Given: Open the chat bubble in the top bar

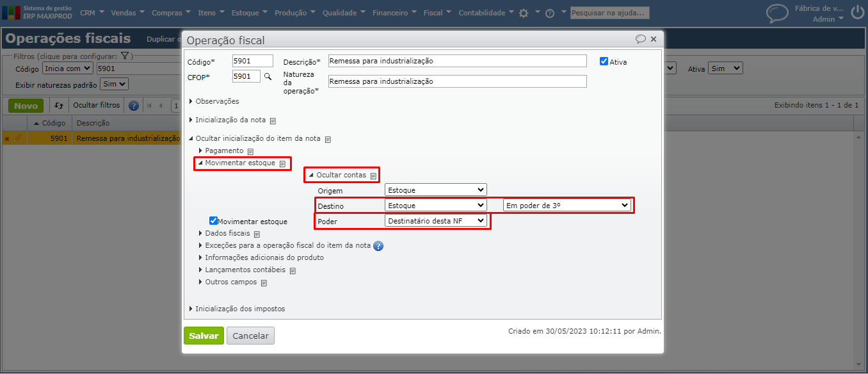Looking at the screenshot, I should 777,13.
